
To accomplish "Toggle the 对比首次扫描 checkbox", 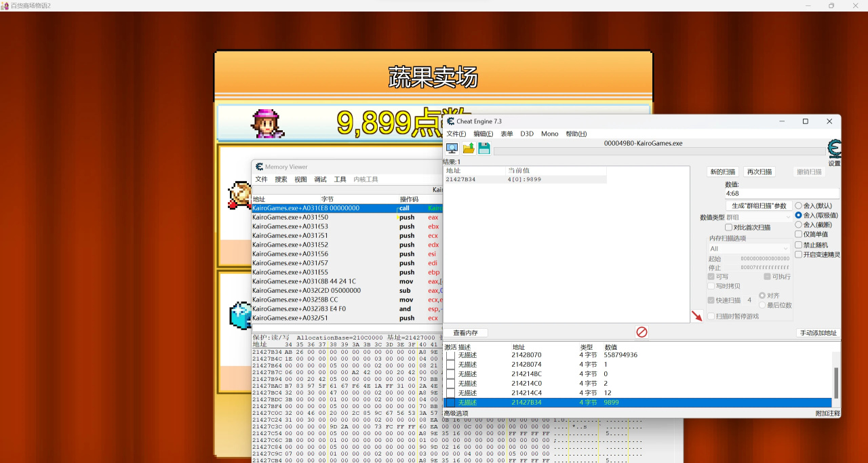I will point(729,227).
